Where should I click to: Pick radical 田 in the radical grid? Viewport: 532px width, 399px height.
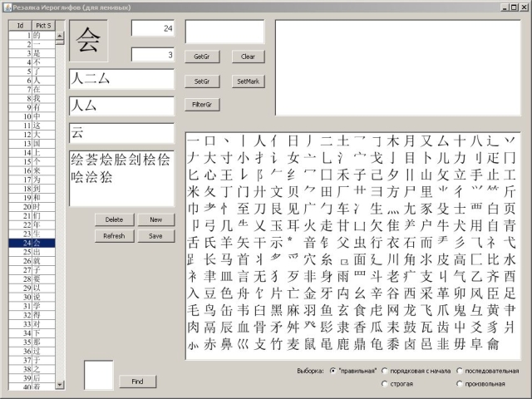point(327,192)
